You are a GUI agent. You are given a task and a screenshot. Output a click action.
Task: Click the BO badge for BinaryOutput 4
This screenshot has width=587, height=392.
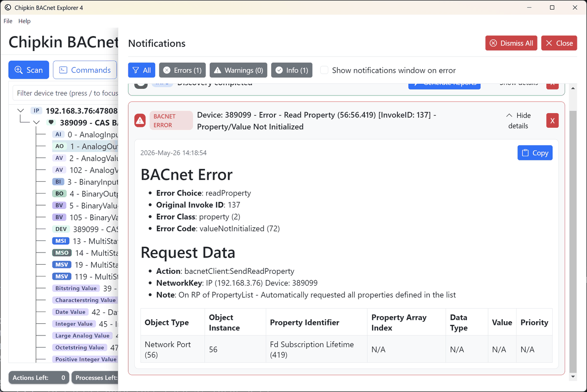tap(60, 193)
